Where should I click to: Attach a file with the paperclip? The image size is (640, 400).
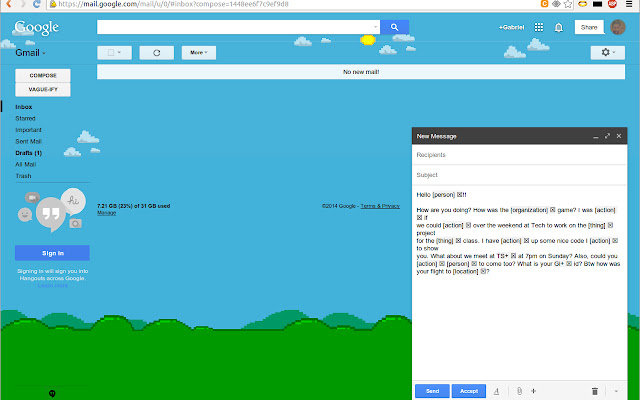(x=519, y=391)
